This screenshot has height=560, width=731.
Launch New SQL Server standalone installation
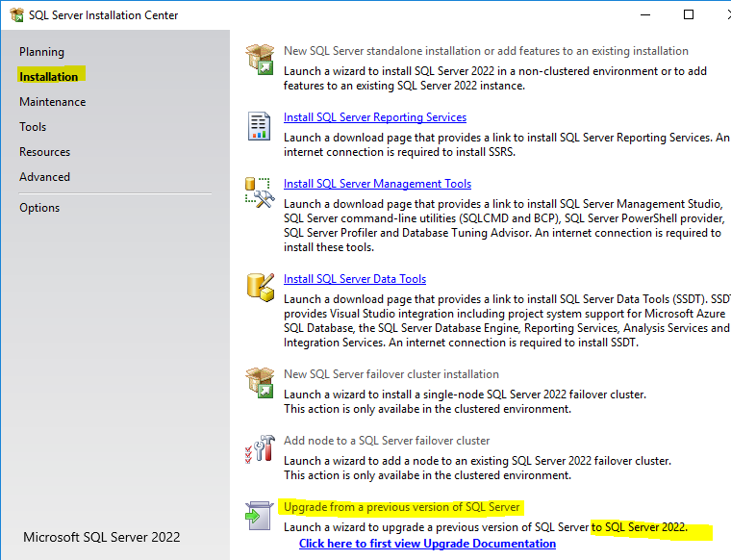point(486,51)
